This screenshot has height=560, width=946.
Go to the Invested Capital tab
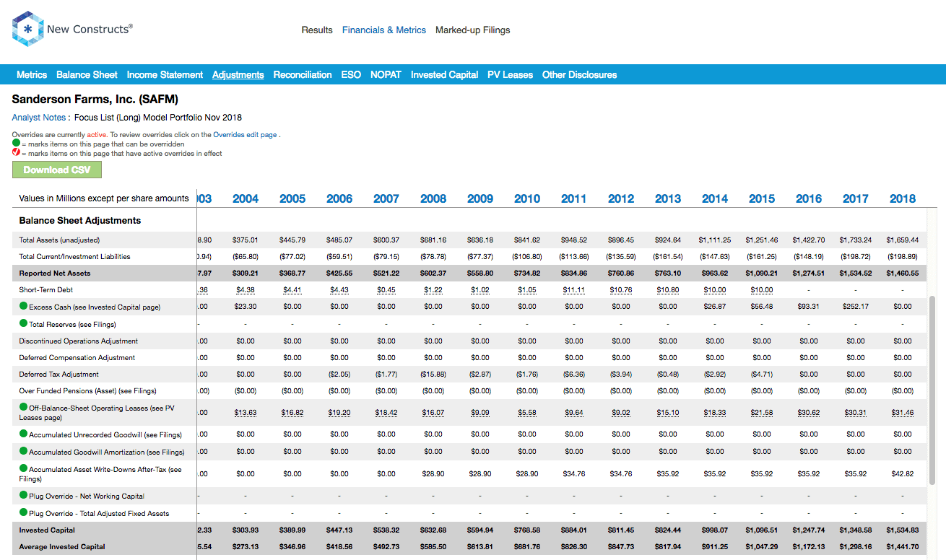click(x=444, y=74)
